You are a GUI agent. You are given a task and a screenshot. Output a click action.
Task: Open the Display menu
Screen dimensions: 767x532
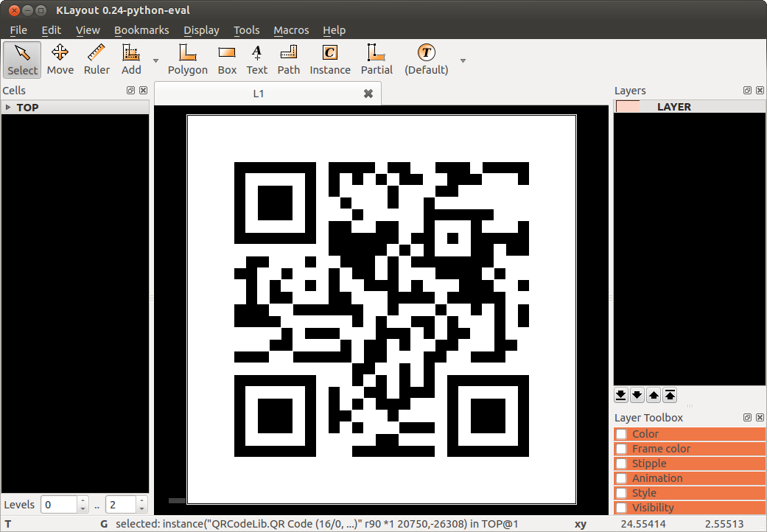coord(201,30)
